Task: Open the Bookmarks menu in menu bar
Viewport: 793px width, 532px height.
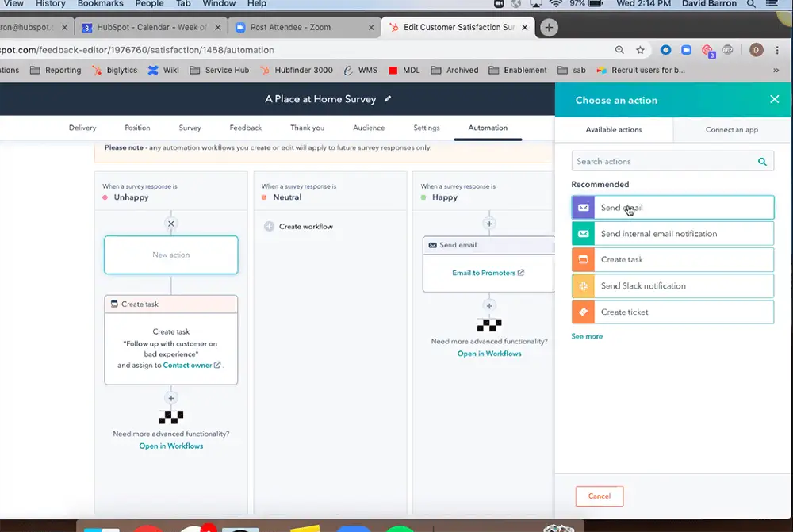Action: click(100, 3)
